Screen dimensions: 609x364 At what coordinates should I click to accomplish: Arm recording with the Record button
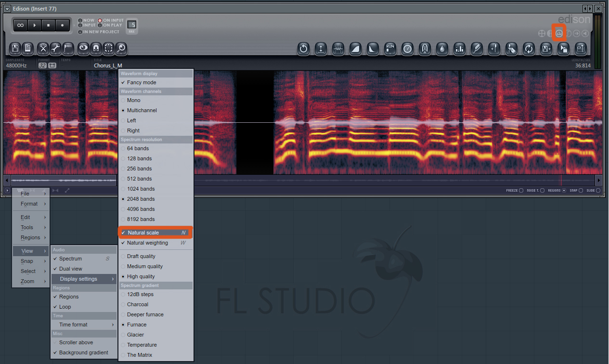(x=62, y=25)
